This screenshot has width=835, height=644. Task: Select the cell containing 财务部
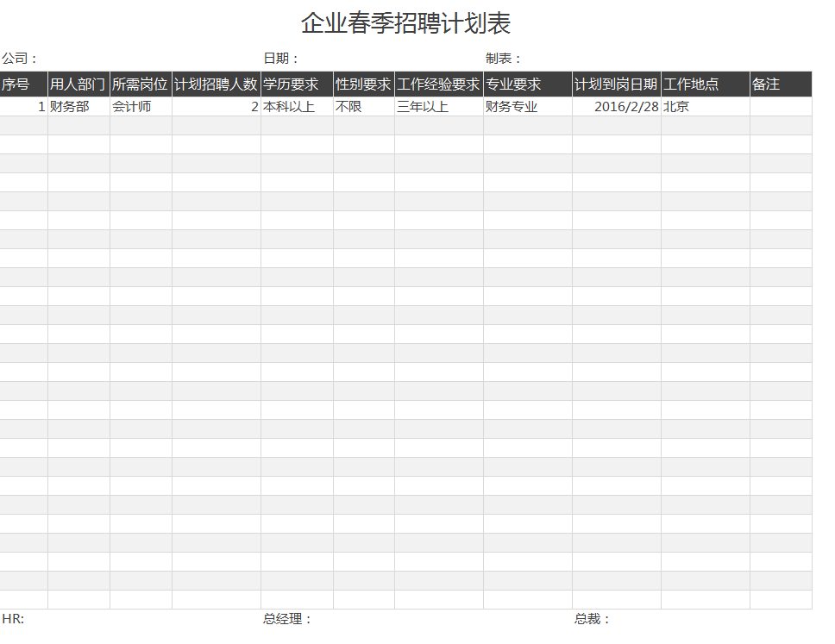tap(78, 107)
